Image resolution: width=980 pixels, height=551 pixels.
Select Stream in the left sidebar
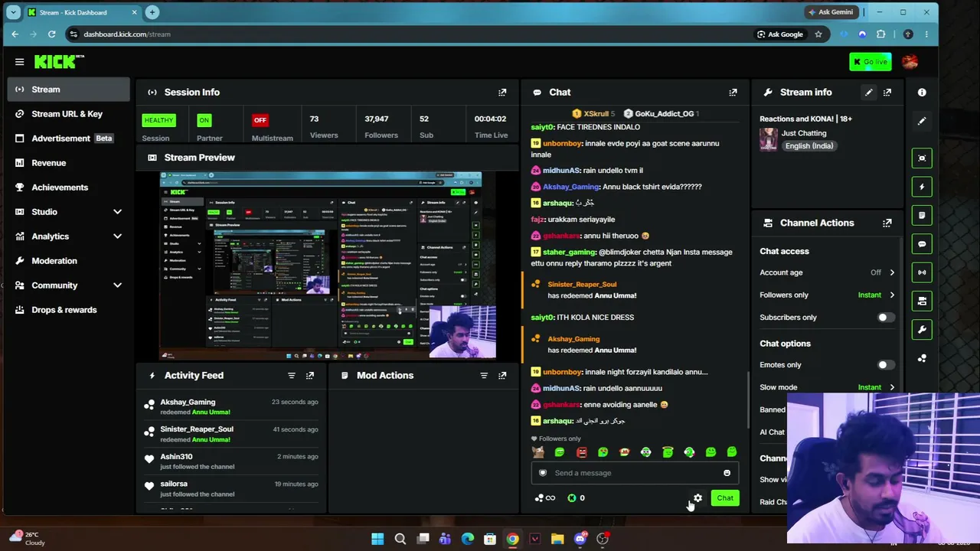69,90
